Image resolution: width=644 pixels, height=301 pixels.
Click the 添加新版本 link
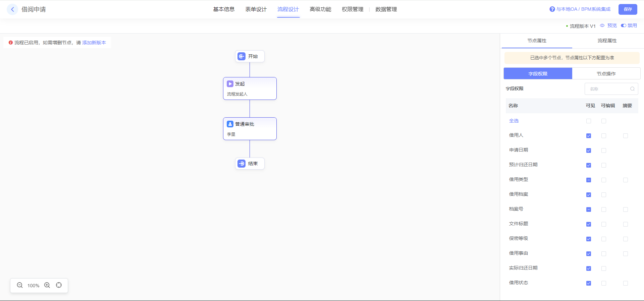coord(94,43)
